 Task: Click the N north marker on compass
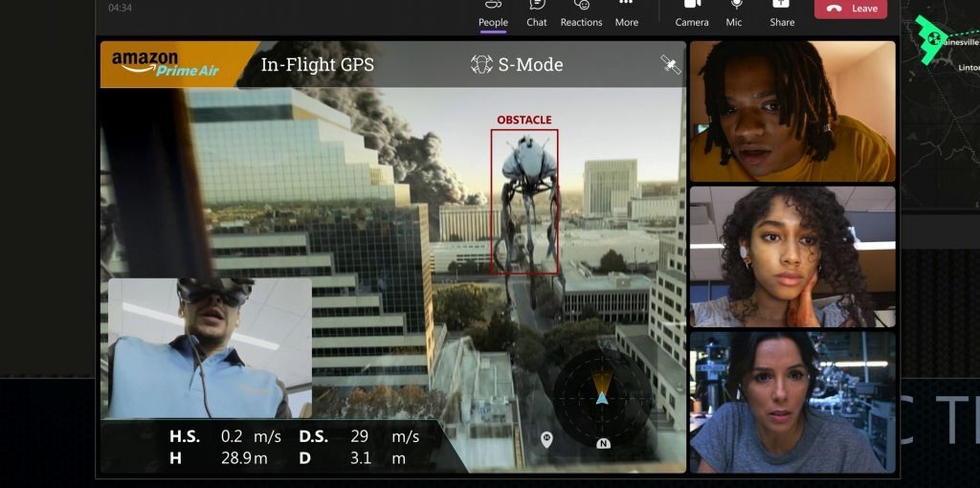(603, 444)
